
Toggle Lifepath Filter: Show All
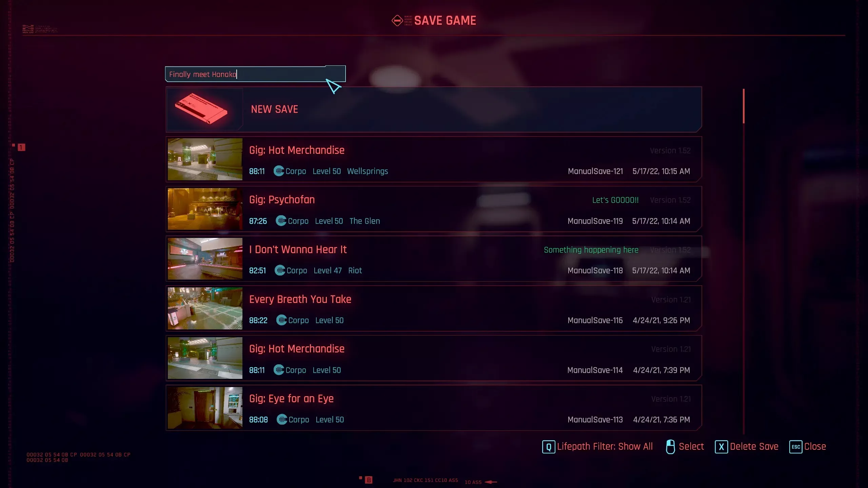[605, 446]
